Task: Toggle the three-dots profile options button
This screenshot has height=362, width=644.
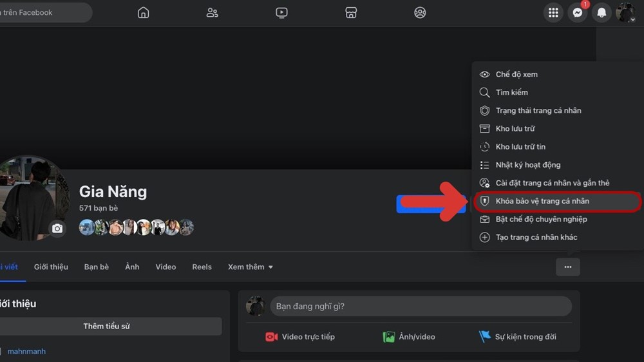Action: [567, 267]
